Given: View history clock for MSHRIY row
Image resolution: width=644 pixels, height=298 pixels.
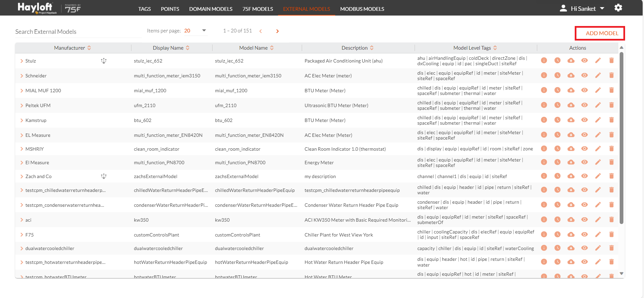Looking at the screenshot, I should tap(558, 149).
